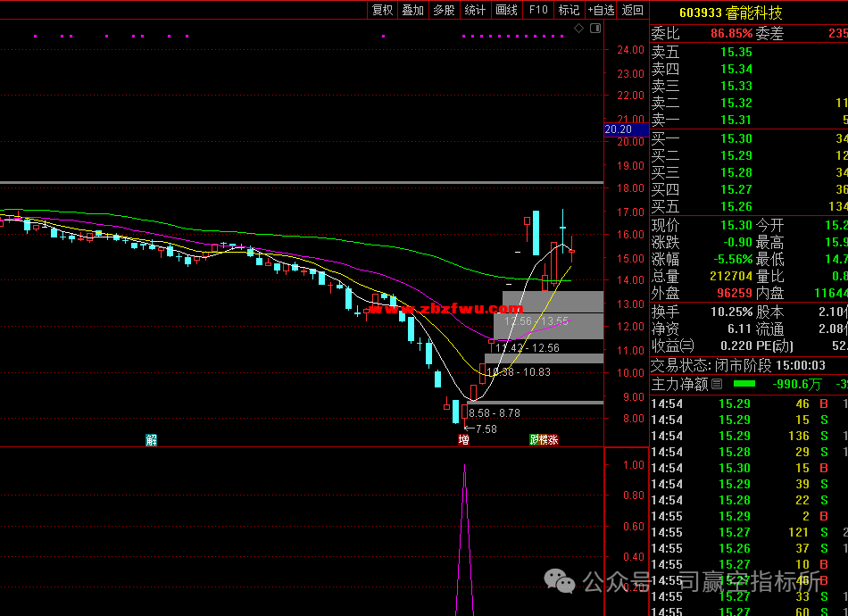Screen dimensions: 848x616
Task: Select the 多股 multi-stock view
Action: [x=444, y=10]
